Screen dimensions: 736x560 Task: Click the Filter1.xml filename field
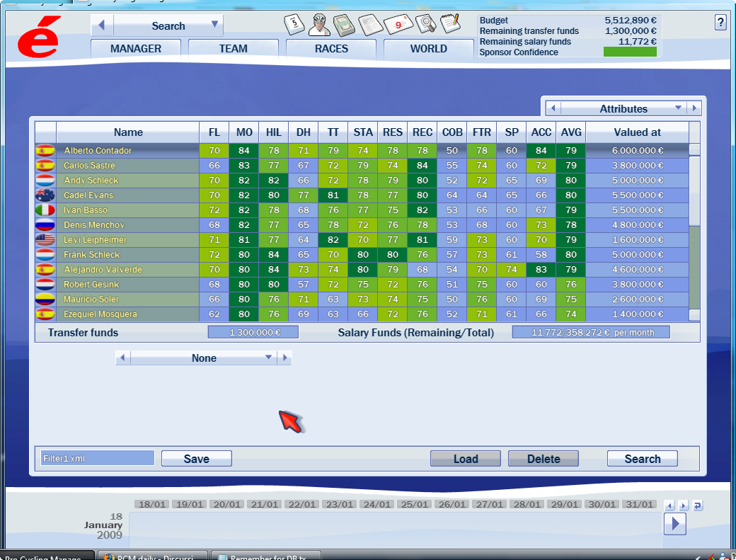coord(98,458)
